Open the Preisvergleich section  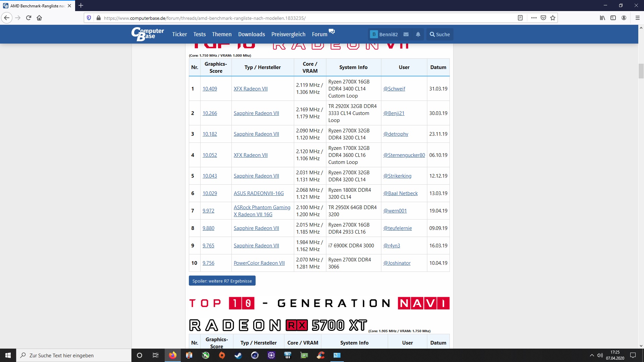pos(288,34)
